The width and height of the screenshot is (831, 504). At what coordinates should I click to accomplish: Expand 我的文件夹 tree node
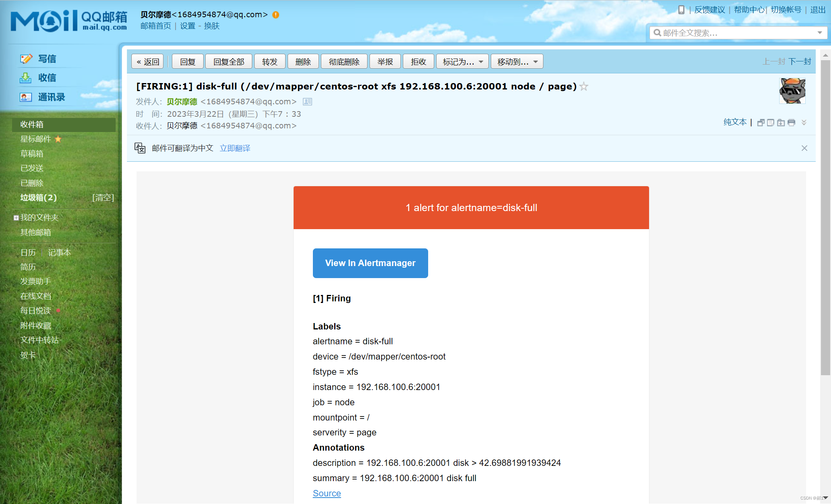click(x=16, y=218)
